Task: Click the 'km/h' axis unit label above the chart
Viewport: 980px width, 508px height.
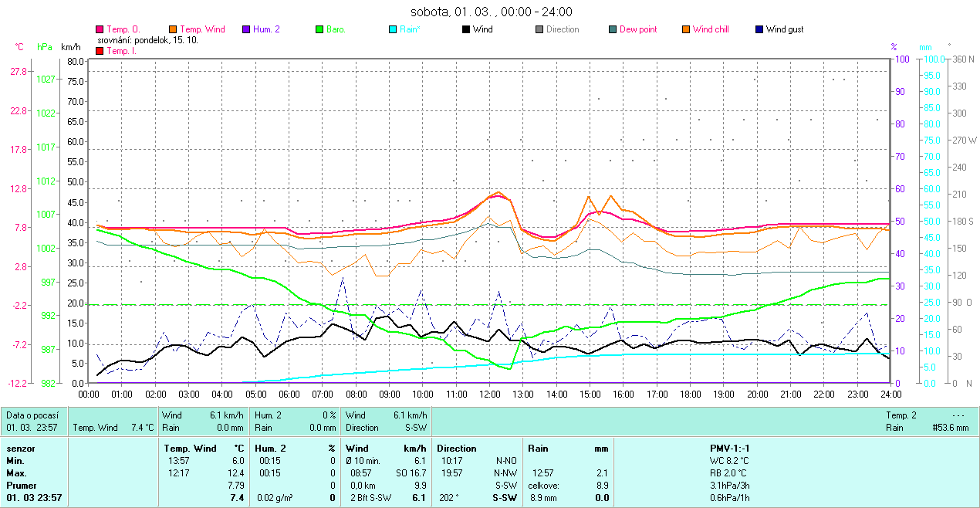Action: coord(72,47)
